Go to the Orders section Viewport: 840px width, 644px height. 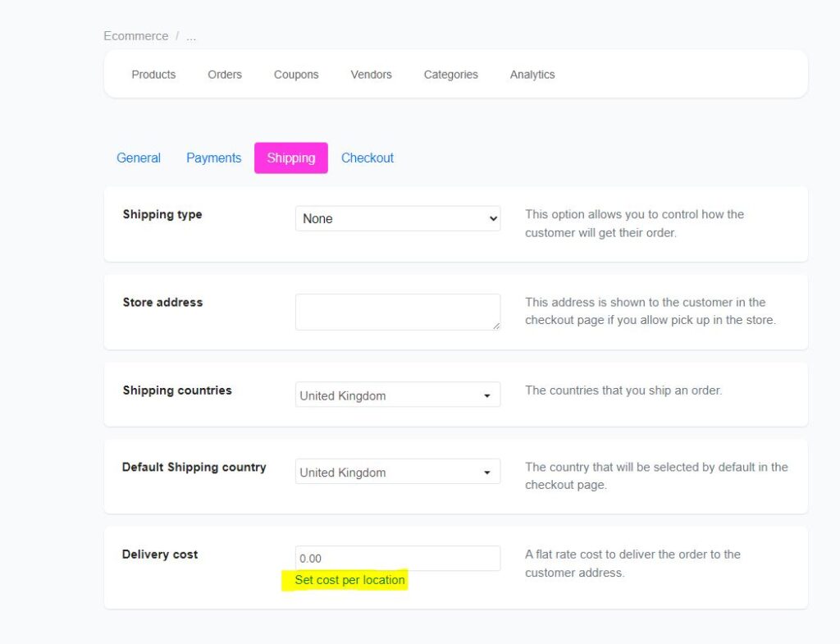225,75
